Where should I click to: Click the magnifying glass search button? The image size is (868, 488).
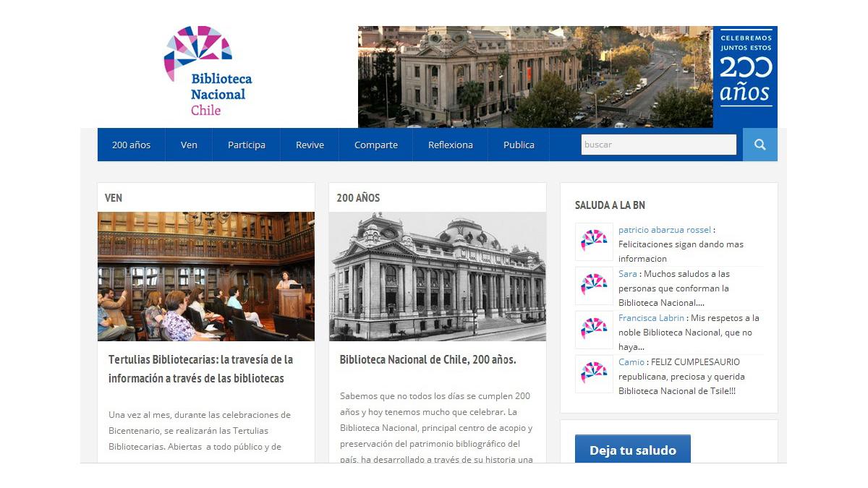coord(759,145)
